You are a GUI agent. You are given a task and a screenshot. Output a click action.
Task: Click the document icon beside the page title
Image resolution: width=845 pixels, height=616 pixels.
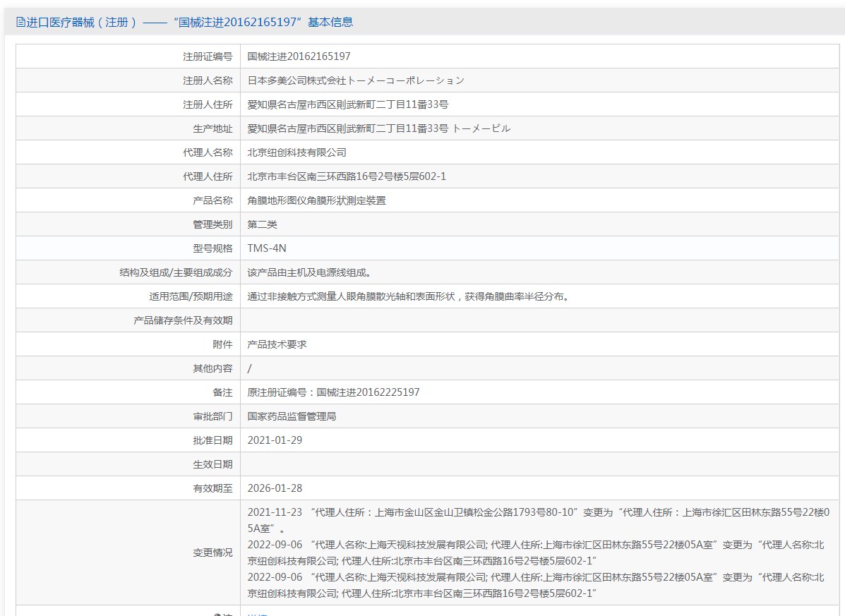20,22
